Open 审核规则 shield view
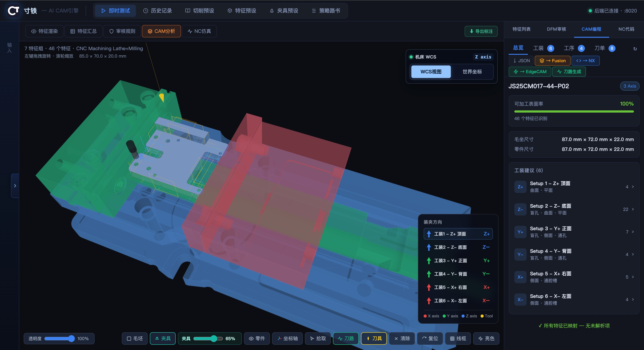 point(122,31)
